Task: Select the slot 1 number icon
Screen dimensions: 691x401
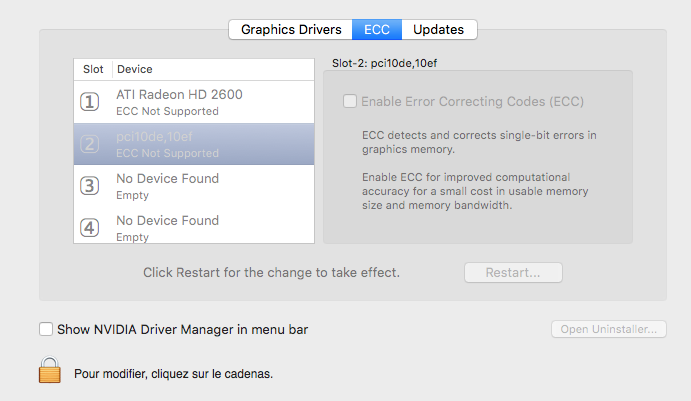Action: click(89, 102)
